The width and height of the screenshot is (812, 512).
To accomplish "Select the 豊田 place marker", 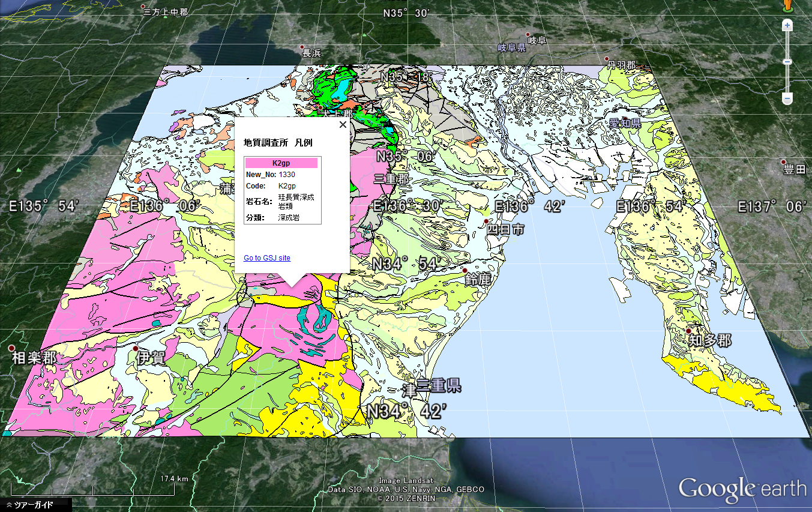I will tap(783, 163).
